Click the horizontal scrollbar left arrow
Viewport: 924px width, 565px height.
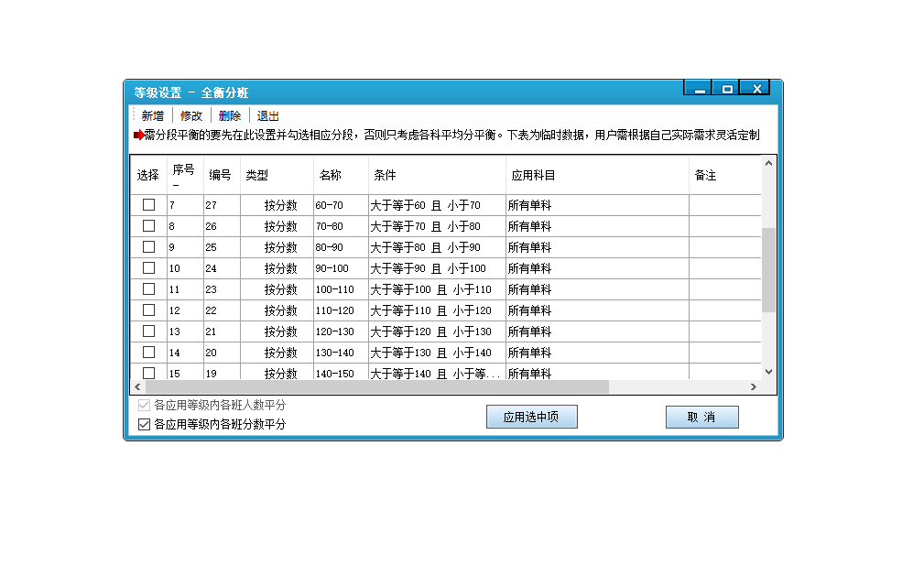click(x=138, y=387)
